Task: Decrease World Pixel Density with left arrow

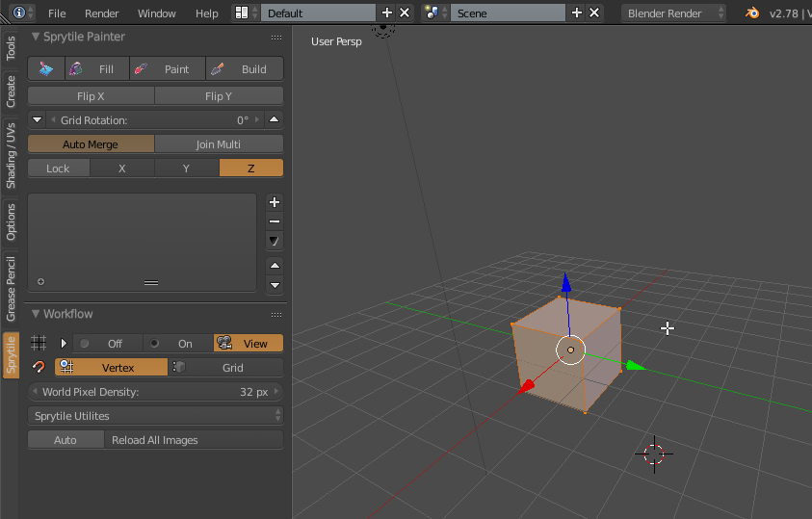Action: tap(35, 391)
